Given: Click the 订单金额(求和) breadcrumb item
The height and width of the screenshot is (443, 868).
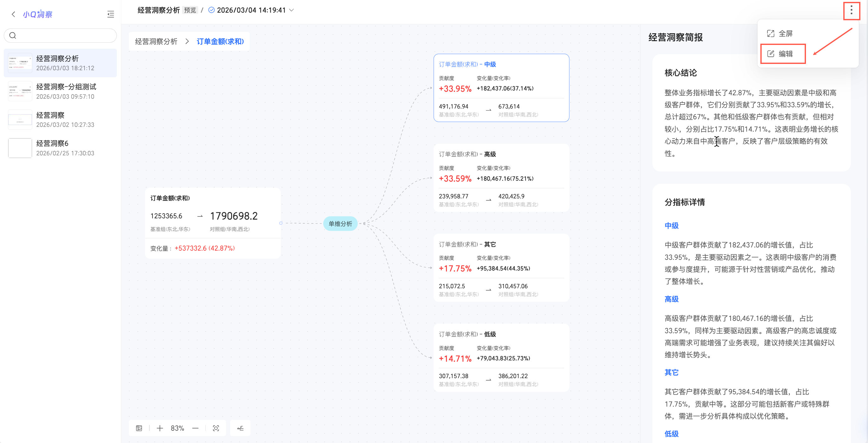Looking at the screenshot, I should click(220, 41).
